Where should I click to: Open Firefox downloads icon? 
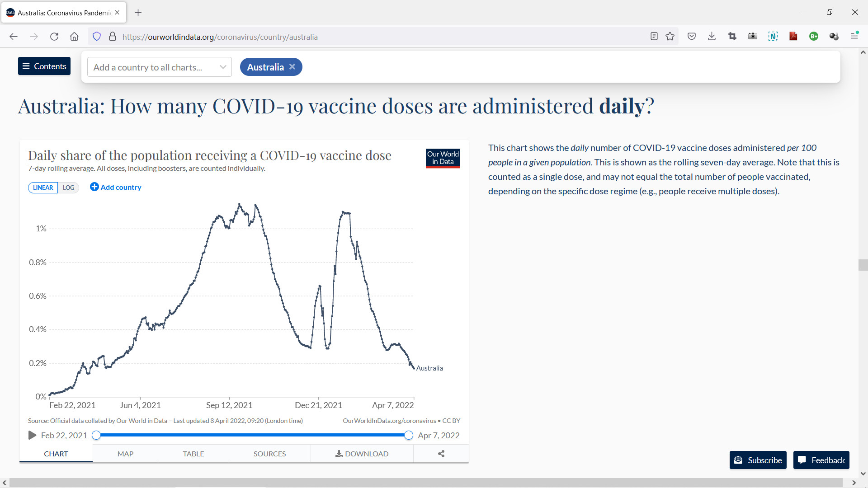pyautogui.click(x=712, y=37)
